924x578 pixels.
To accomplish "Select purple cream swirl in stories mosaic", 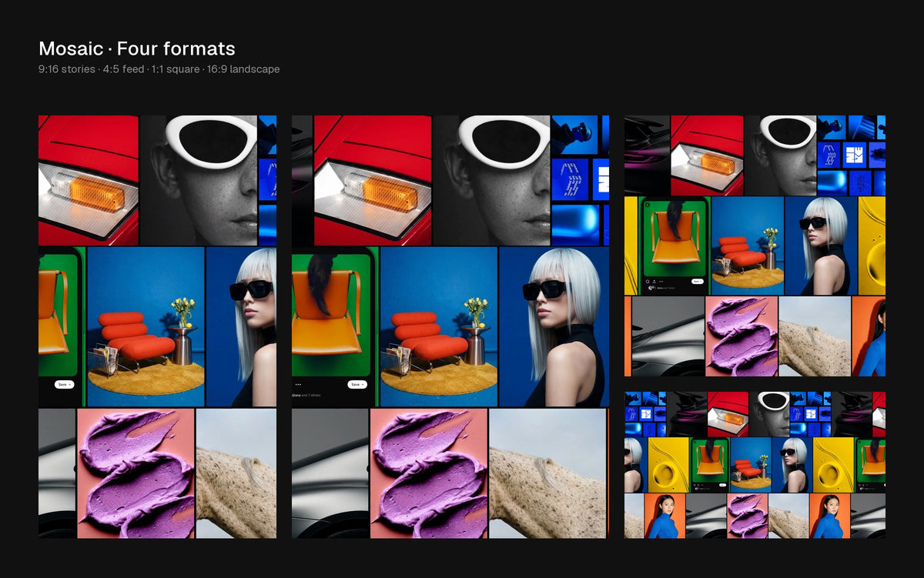I will [x=136, y=473].
